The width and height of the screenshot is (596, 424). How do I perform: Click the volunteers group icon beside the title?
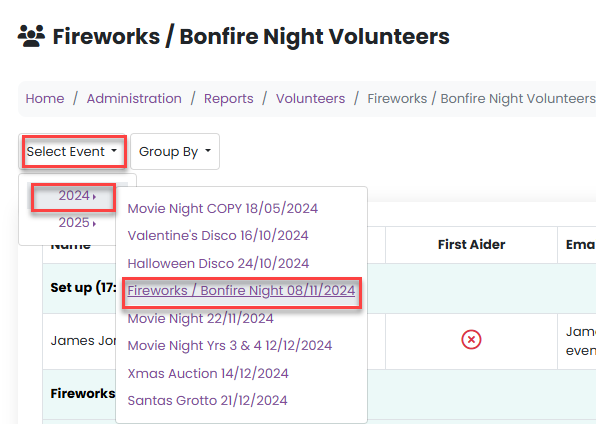point(31,36)
